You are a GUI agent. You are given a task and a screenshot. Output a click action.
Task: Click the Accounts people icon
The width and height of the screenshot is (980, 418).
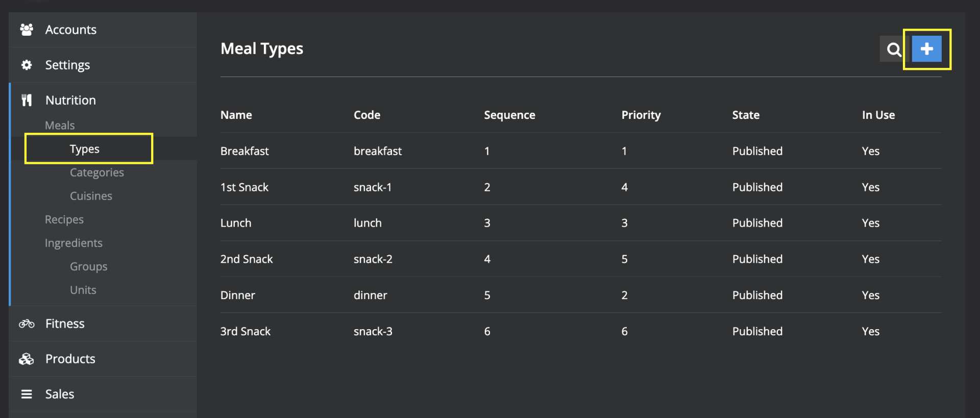point(27,30)
